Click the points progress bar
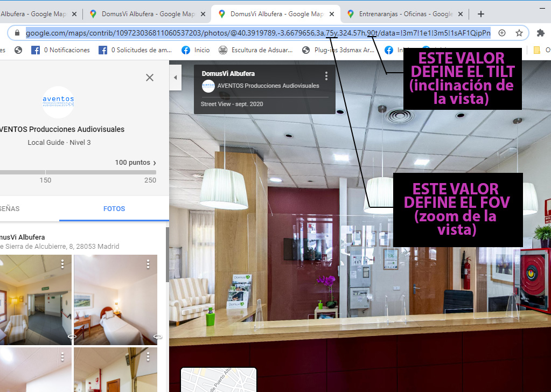This screenshot has height=392, width=551. (78, 172)
